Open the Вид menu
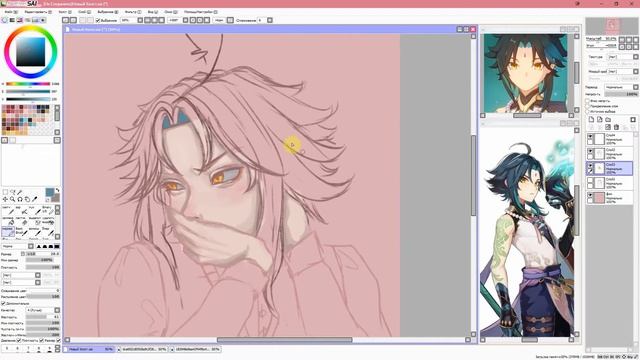The height and width of the screenshot is (360, 640). click(152, 12)
